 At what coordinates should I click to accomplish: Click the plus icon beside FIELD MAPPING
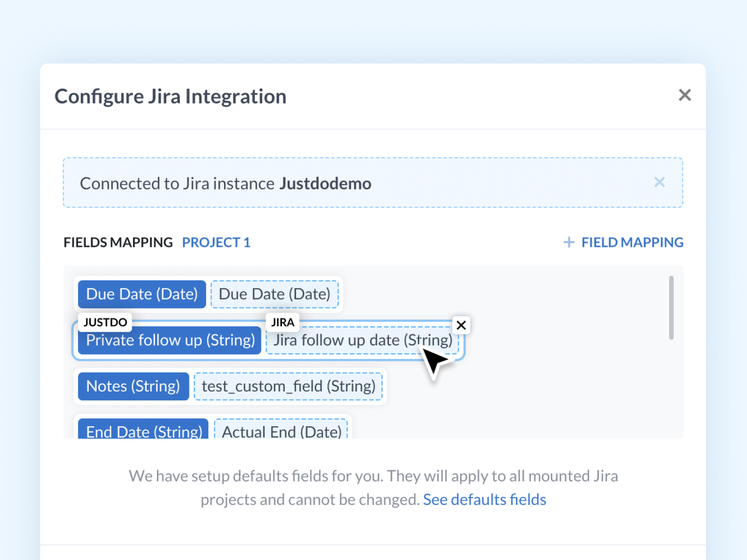(569, 242)
